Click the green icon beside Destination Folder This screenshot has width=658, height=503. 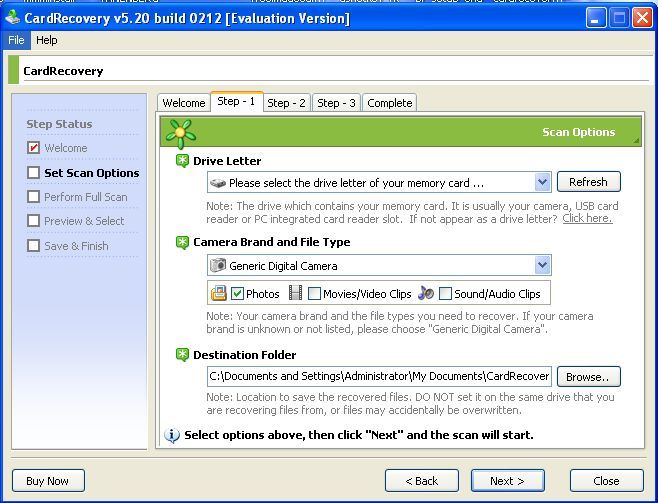pyautogui.click(x=182, y=355)
